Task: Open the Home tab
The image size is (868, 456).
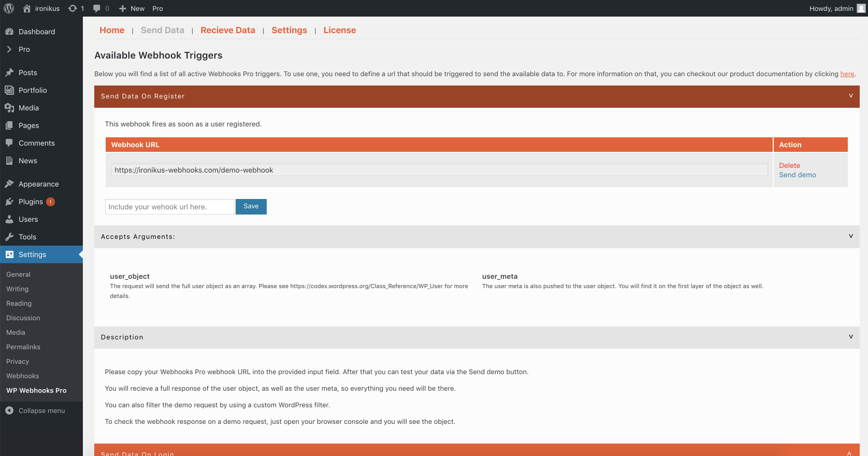Action: [x=112, y=30]
